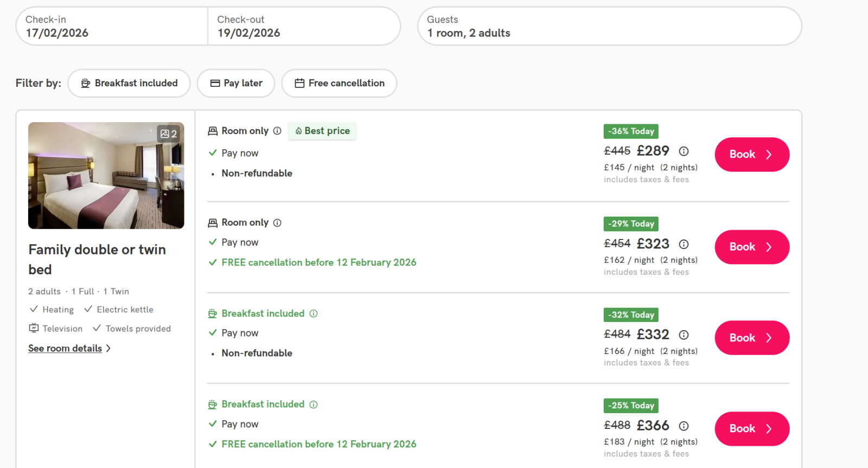Click info icon beside first Breakfast included rate
The width and height of the screenshot is (868, 468).
tap(314, 313)
